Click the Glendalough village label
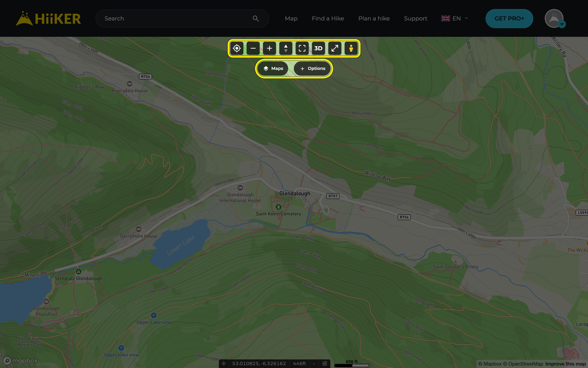588x368 pixels. 295,193
